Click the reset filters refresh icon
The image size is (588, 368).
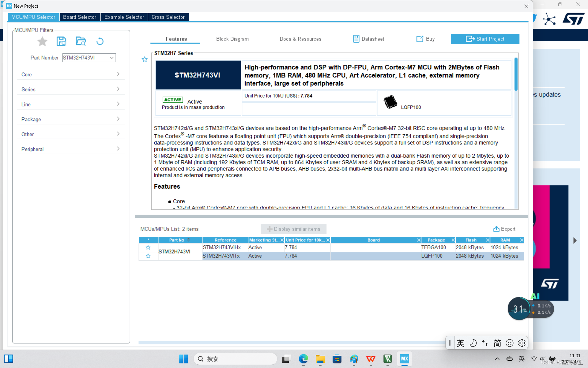(100, 41)
